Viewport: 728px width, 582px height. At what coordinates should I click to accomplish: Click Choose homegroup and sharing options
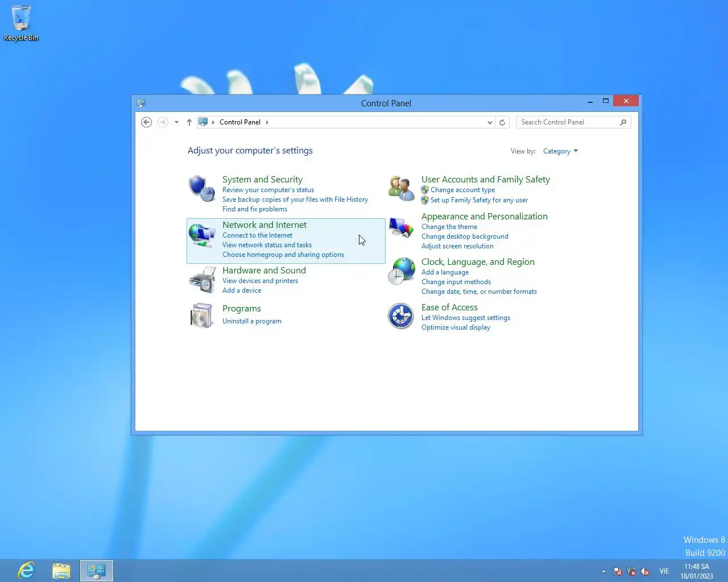pyautogui.click(x=283, y=255)
